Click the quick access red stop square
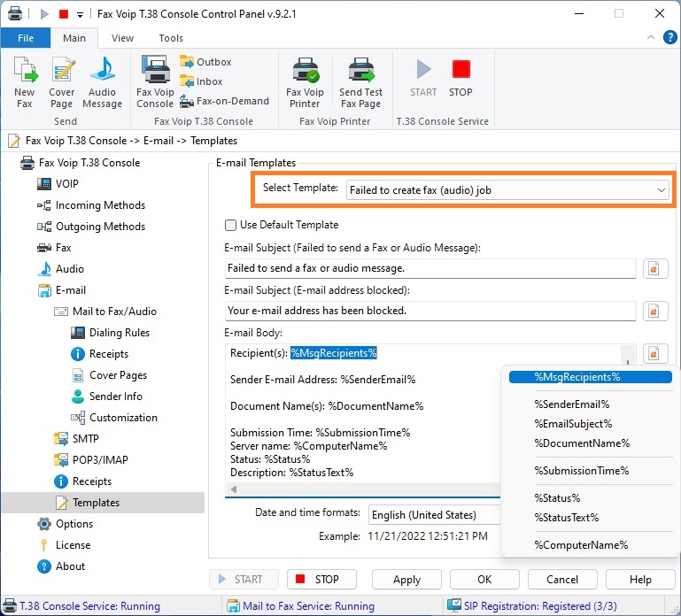This screenshot has width=681, height=616. click(x=64, y=14)
